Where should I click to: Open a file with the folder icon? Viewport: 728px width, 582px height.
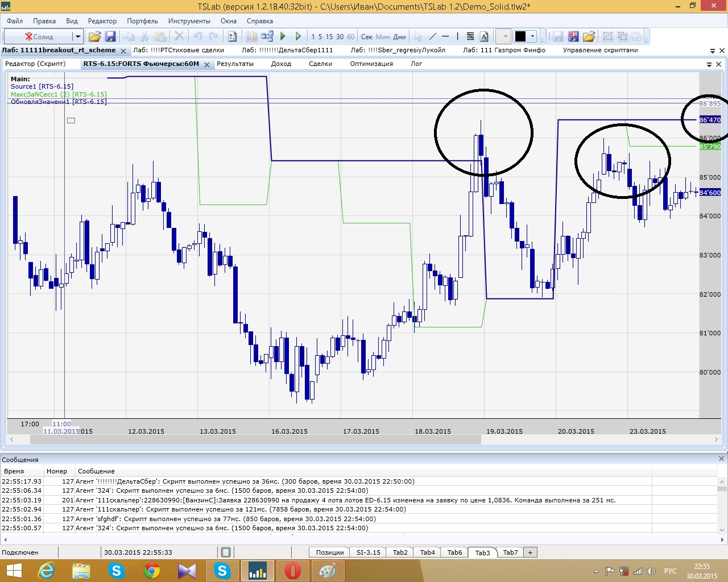(x=94, y=36)
